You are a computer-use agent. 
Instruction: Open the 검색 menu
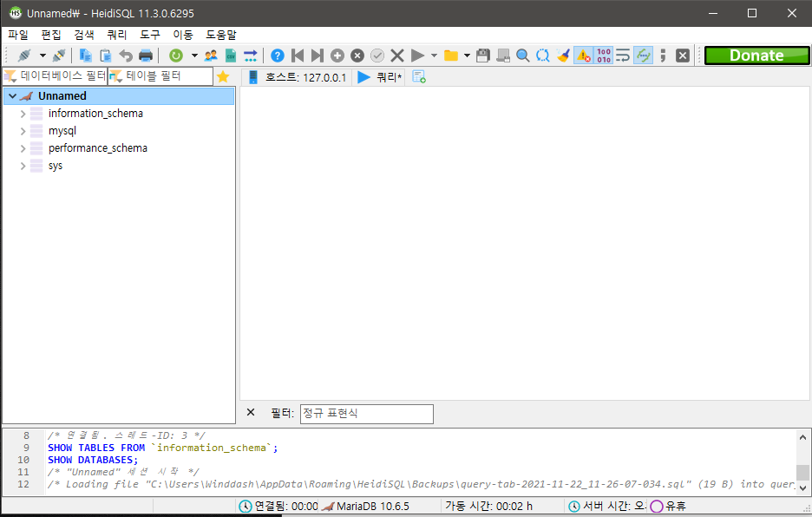click(84, 35)
